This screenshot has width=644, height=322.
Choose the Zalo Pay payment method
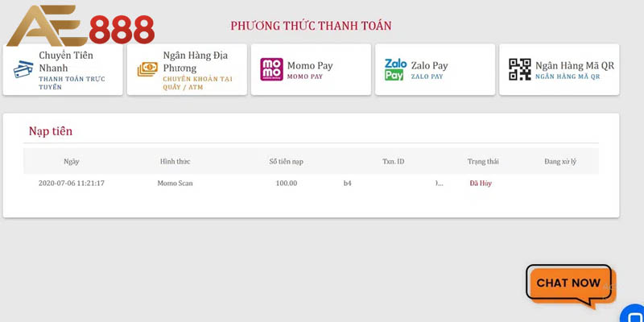coord(435,70)
